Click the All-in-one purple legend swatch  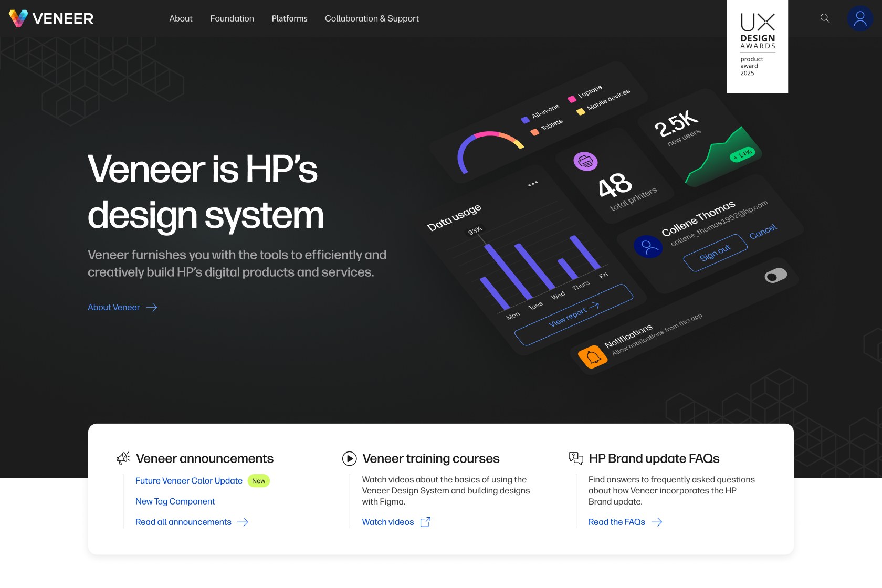(x=525, y=120)
